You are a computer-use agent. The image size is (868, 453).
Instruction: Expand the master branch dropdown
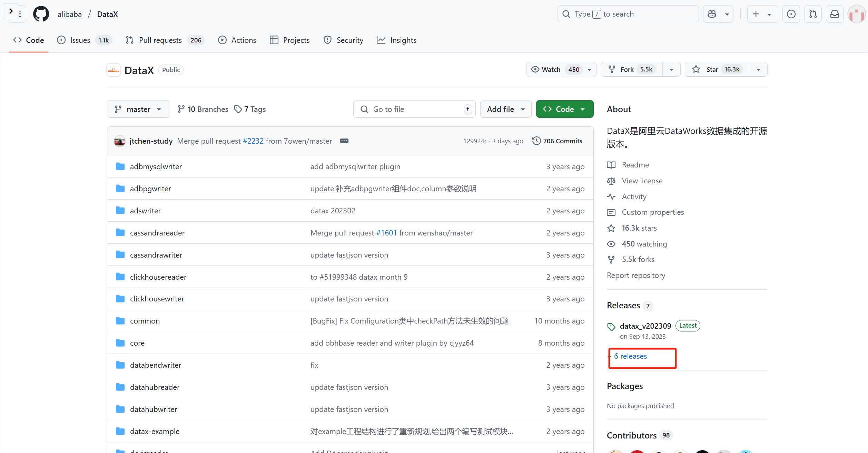pyautogui.click(x=138, y=109)
